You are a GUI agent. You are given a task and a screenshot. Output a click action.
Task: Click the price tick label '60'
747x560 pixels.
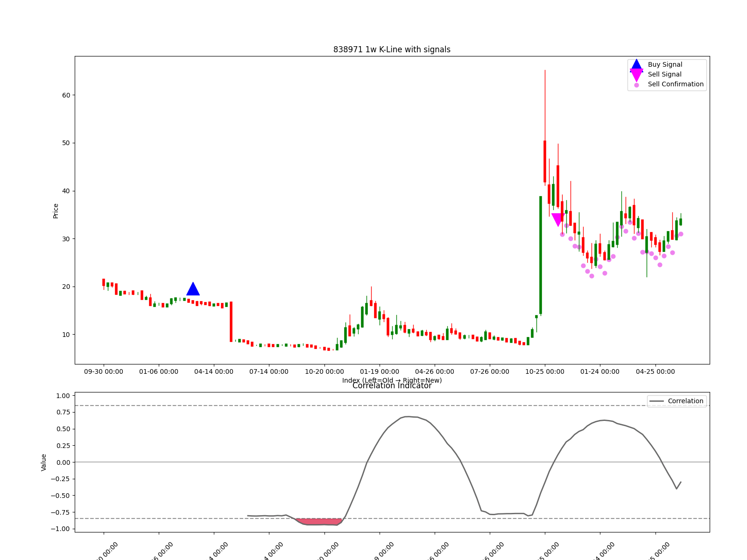pyautogui.click(x=66, y=95)
